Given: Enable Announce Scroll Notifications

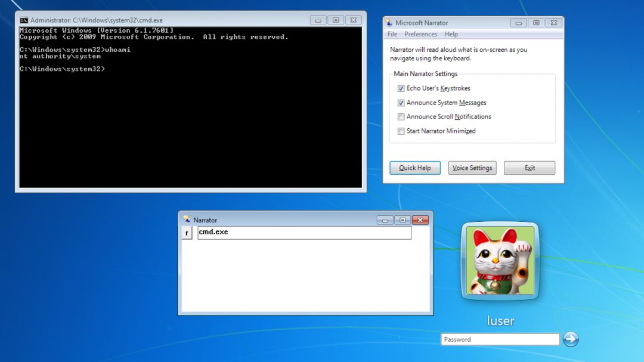Looking at the screenshot, I should tap(401, 117).
